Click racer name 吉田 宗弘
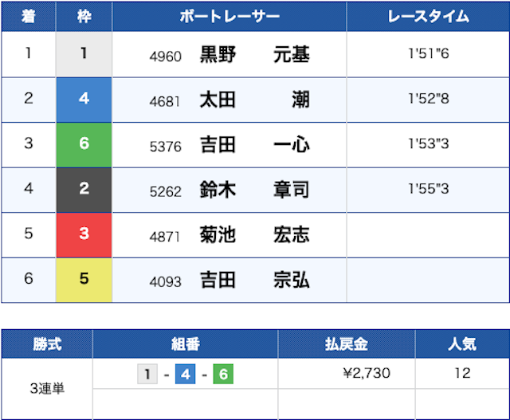The height and width of the screenshot is (420, 510). (254, 282)
